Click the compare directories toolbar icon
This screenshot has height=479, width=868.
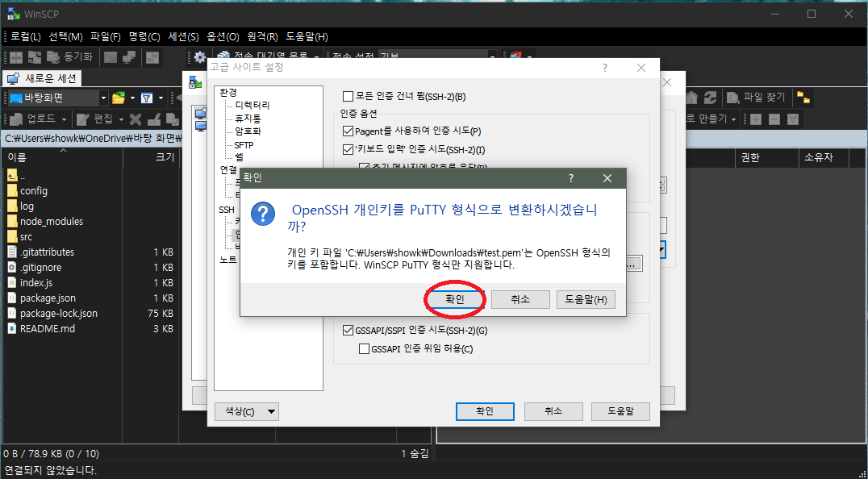pos(16,57)
